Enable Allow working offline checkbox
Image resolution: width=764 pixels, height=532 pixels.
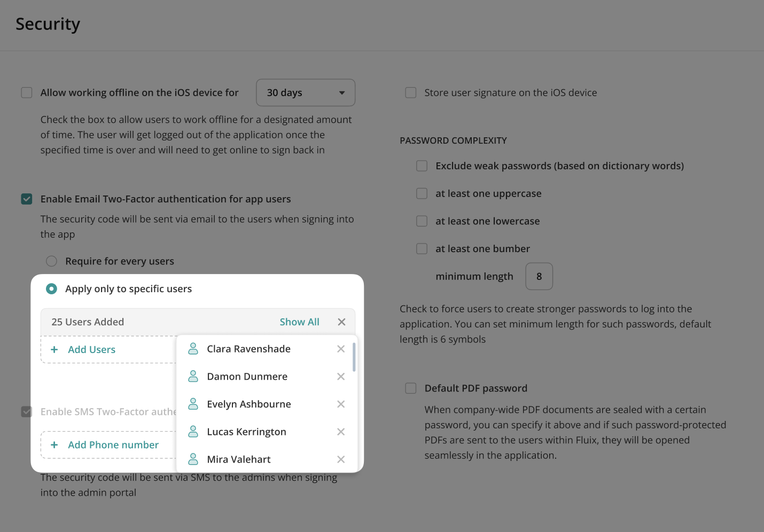[27, 93]
